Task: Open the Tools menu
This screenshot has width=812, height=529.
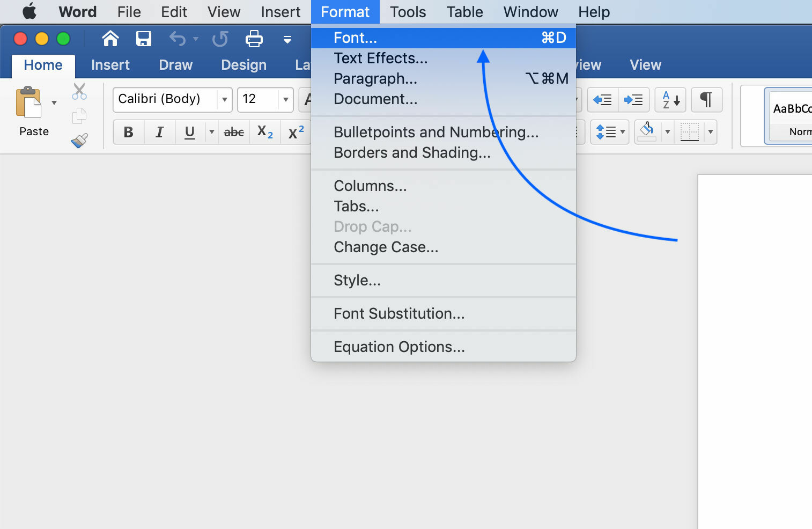Action: pyautogui.click(x=408, y=12)
